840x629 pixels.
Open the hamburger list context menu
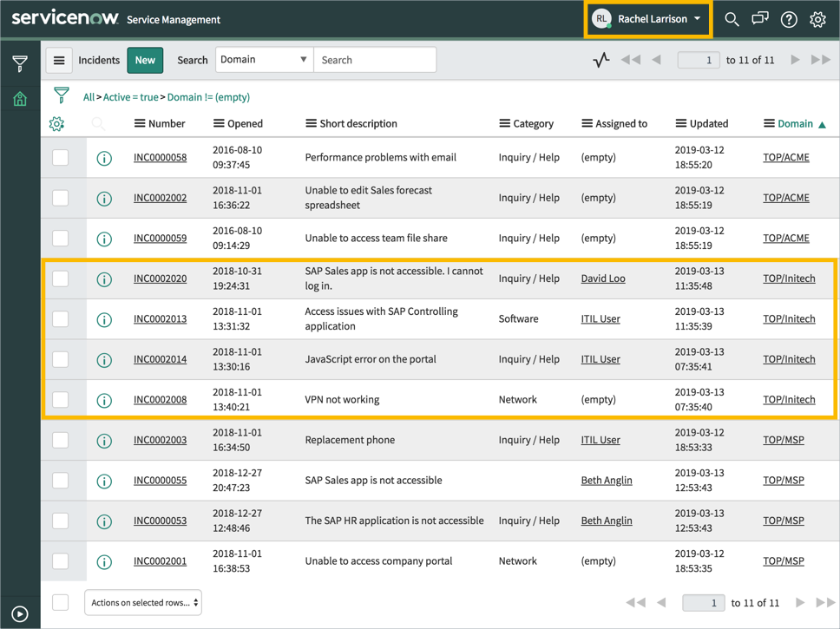tap(59, 60)
